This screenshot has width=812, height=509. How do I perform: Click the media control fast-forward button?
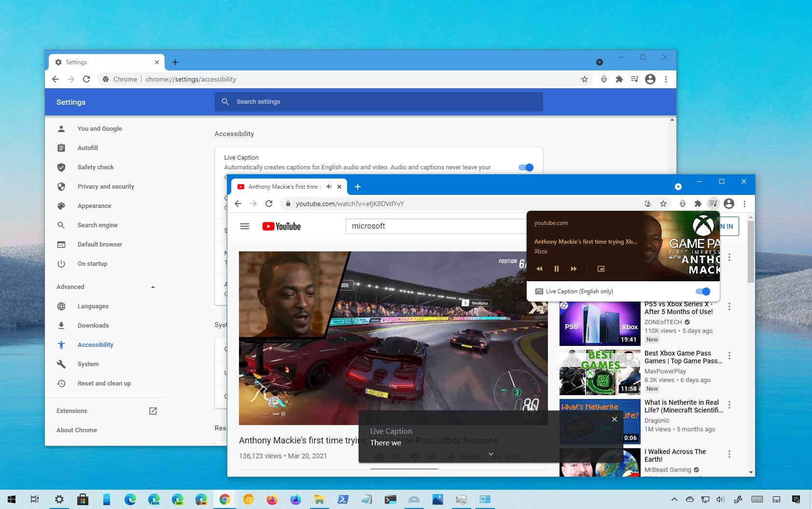click(574, 269)
